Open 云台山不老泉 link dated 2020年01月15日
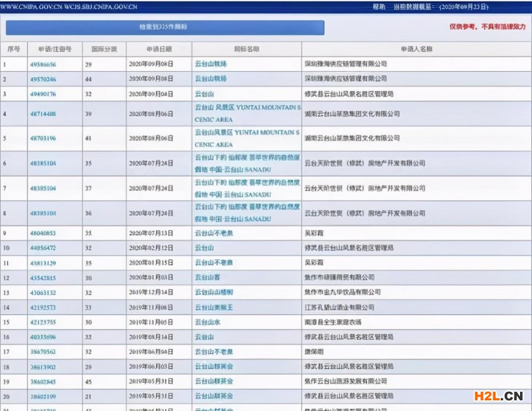The width and height of the screenshot is (532, 411). [213, 262]
